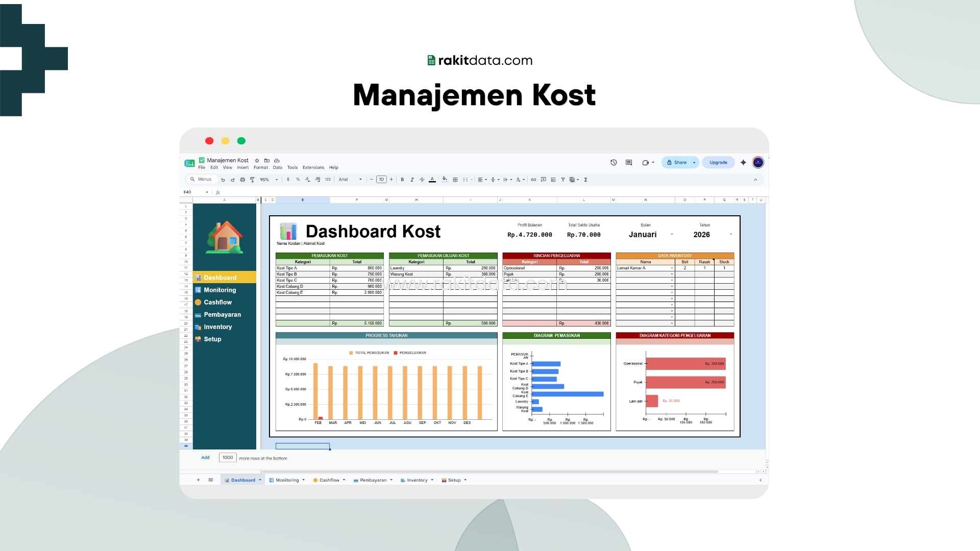Toggle bold formatting
Screen dimensions: 980x551
pyautogui.click(x=402, y=180)
